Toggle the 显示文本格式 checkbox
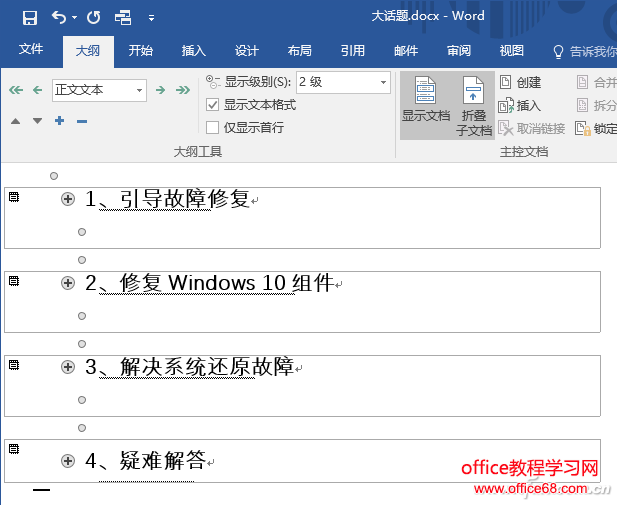Viewport: 617px width, 505px height. 212,105
